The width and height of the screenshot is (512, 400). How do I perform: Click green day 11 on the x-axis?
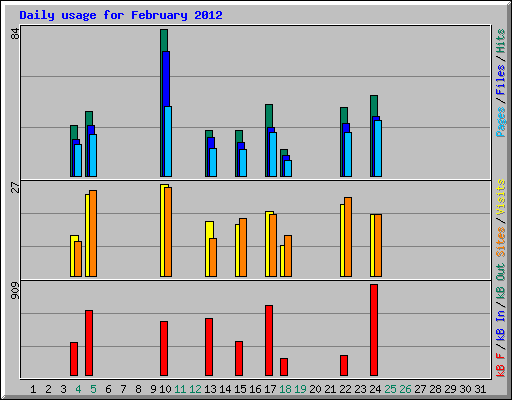(x=180, y=389)
